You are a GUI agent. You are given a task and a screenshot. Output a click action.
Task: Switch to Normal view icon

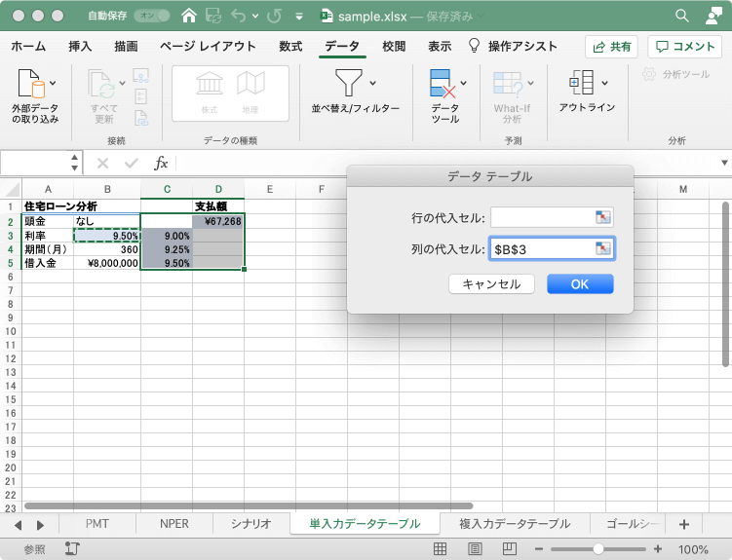pos(440,549)
